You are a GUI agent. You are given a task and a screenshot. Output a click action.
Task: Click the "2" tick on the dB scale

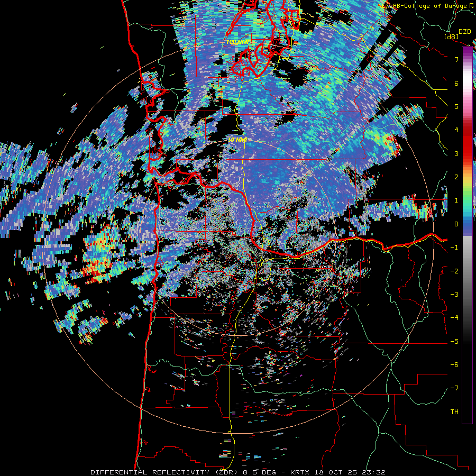[x=456, y=177]
